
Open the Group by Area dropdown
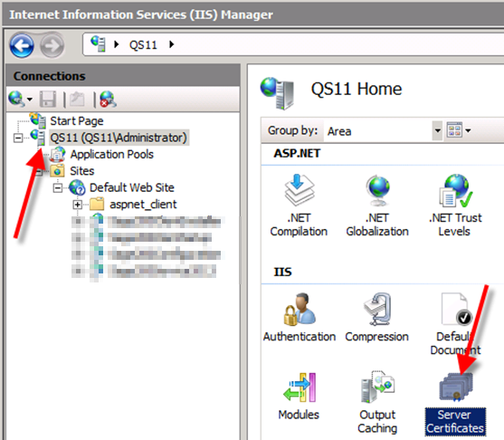click(437, 130)
